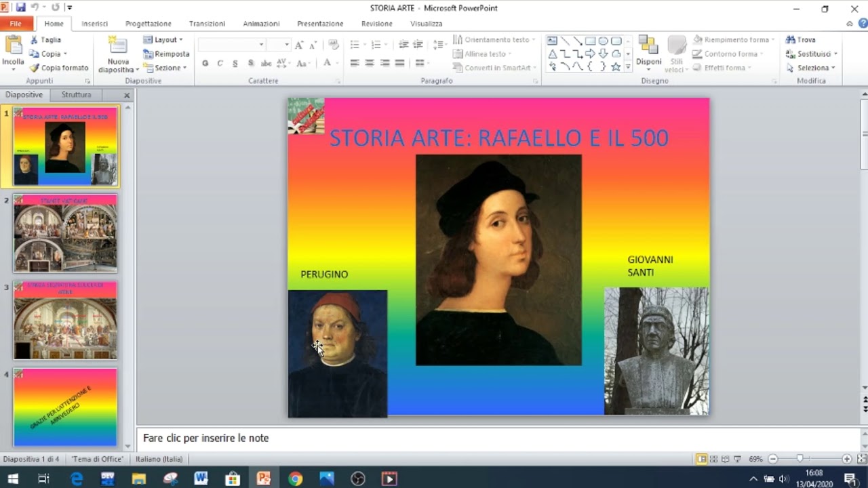This screenshot has width=868, height=488.
Task: Open the File tab
Action: point(15,24)
